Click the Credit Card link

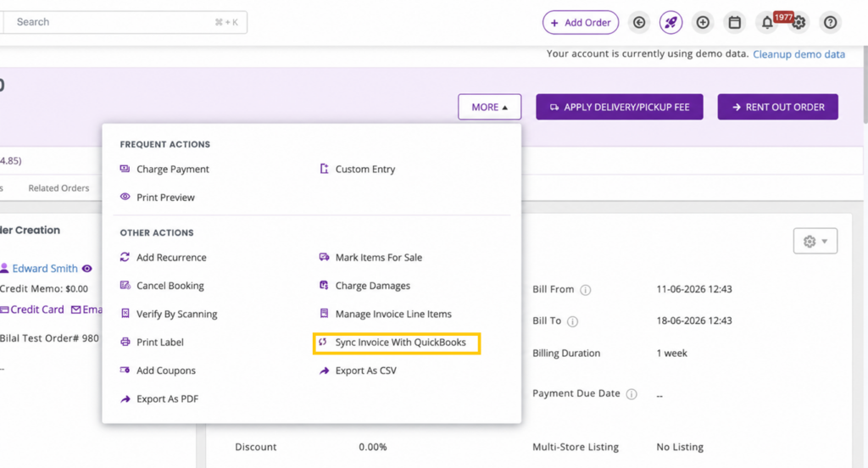pos(36,309)
